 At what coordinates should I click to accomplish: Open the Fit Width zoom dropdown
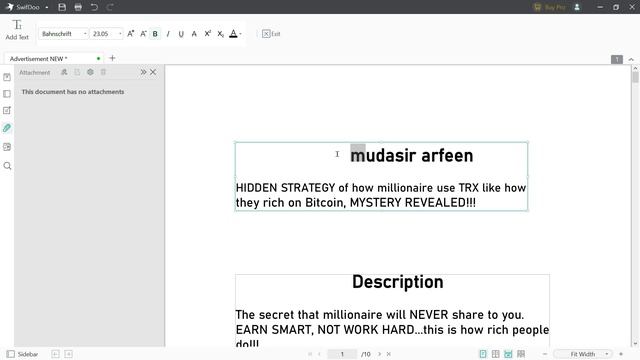pos(584,354)
